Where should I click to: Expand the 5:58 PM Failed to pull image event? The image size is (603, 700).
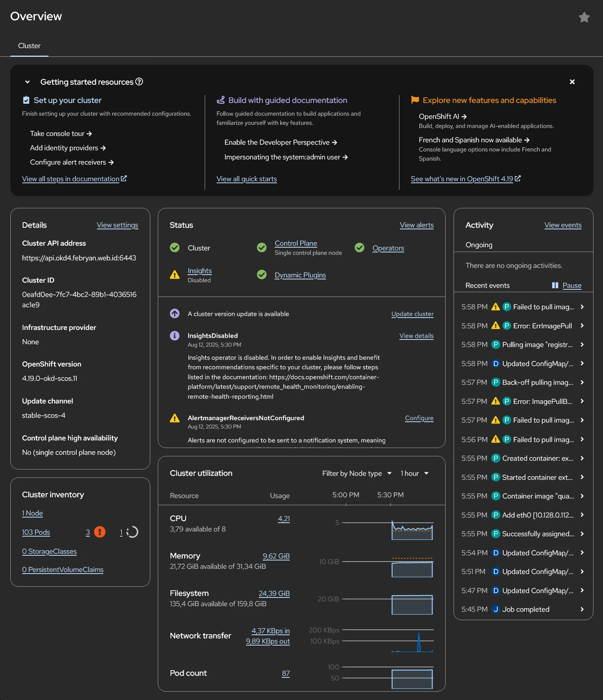point(582,306)
